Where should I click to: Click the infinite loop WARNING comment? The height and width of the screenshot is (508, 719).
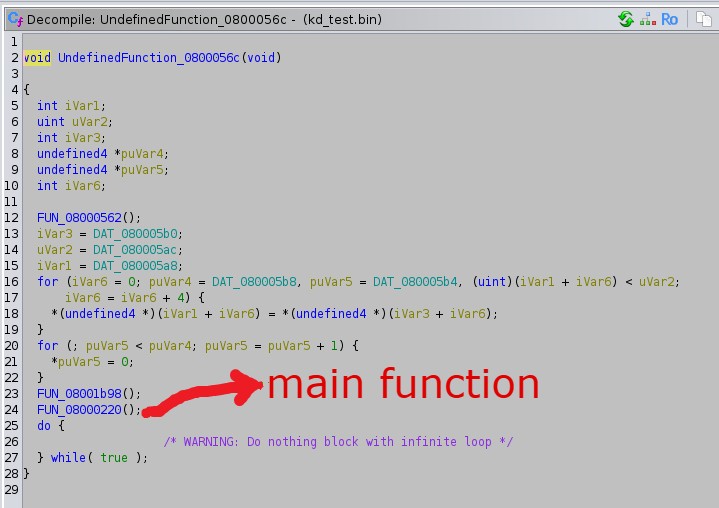click(338, 442)
